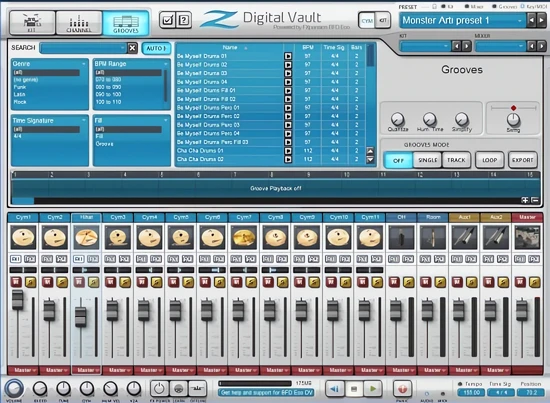Viewport: 550px width, 403px height.
Task: Clear the search with X button
Action: 132,48
